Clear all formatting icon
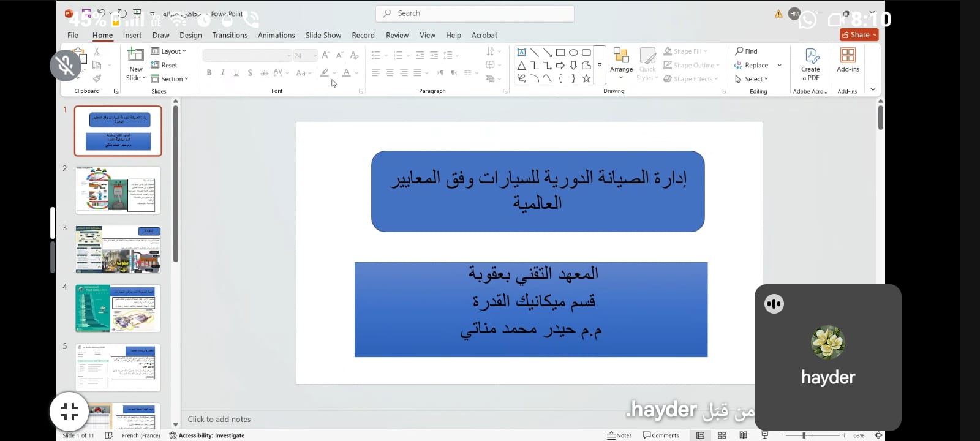Screen dimensions: 980x441 pos(354,55)
